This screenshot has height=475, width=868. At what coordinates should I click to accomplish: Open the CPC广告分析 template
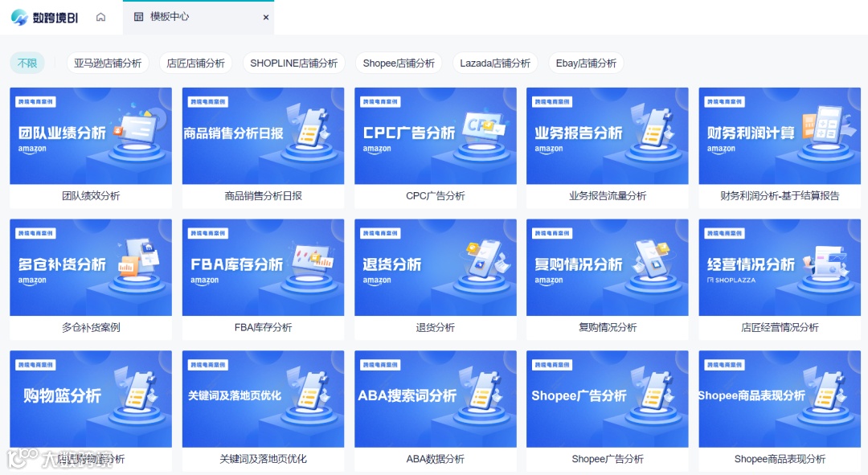click(435, 145)
